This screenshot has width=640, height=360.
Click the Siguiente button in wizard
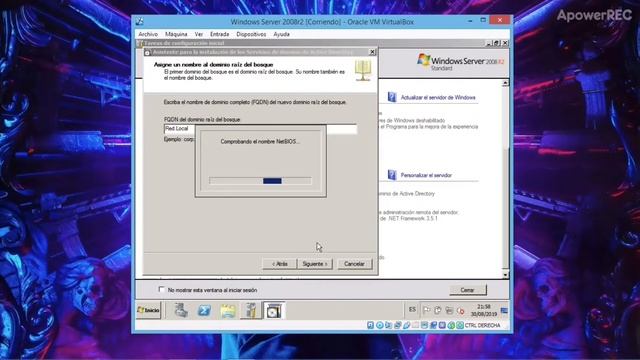pyautogui.click(x=315, y=264)
